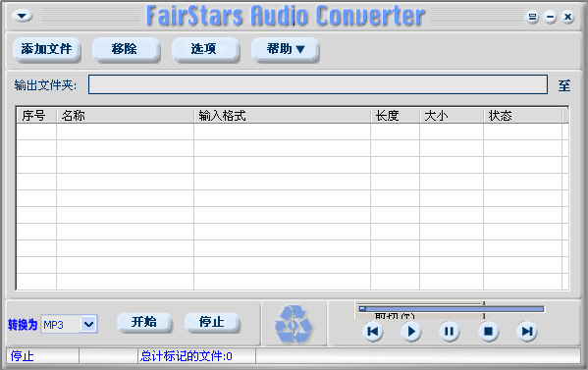
Task: Click the blue recycle convert icon
Action: (294, 325)
